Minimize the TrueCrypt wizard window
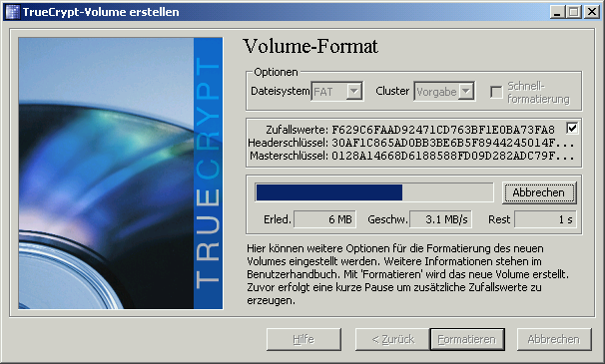This screenshot has height=364, width=605. tap(556, 12)
